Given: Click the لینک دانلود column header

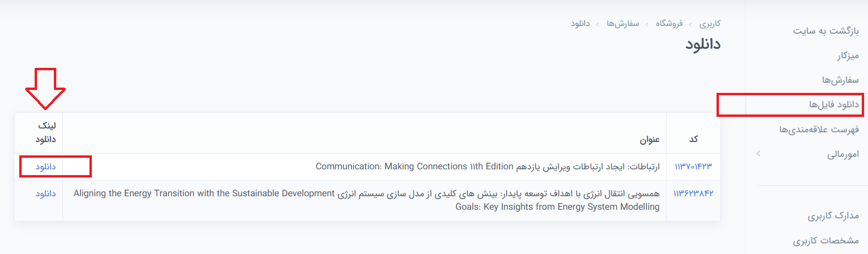Looking at the screenshot, I should coord(46,132).
